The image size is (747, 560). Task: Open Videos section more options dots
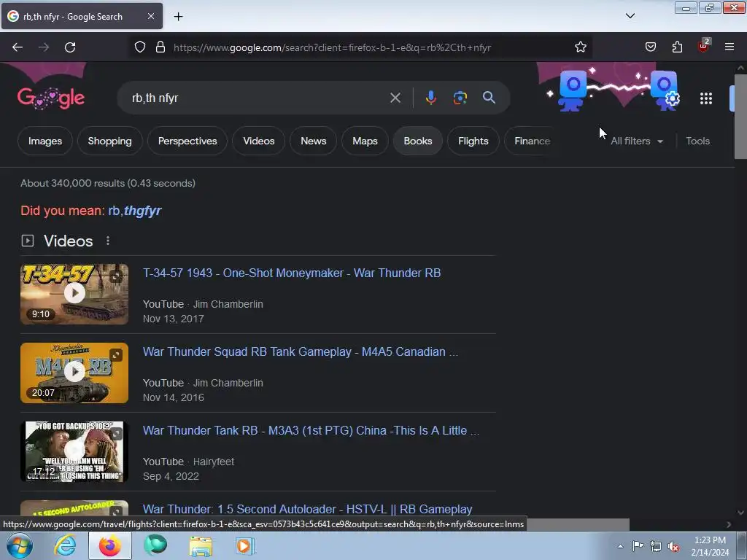point(108,241)
